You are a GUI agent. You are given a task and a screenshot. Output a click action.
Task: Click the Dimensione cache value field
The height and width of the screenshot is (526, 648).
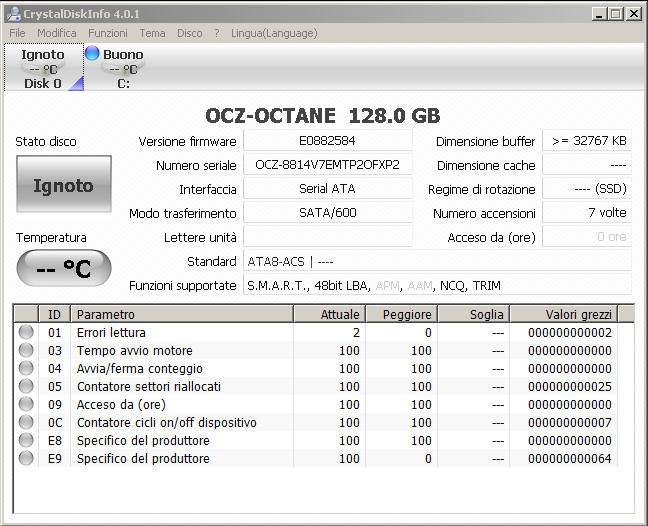(x=587, y=164)
